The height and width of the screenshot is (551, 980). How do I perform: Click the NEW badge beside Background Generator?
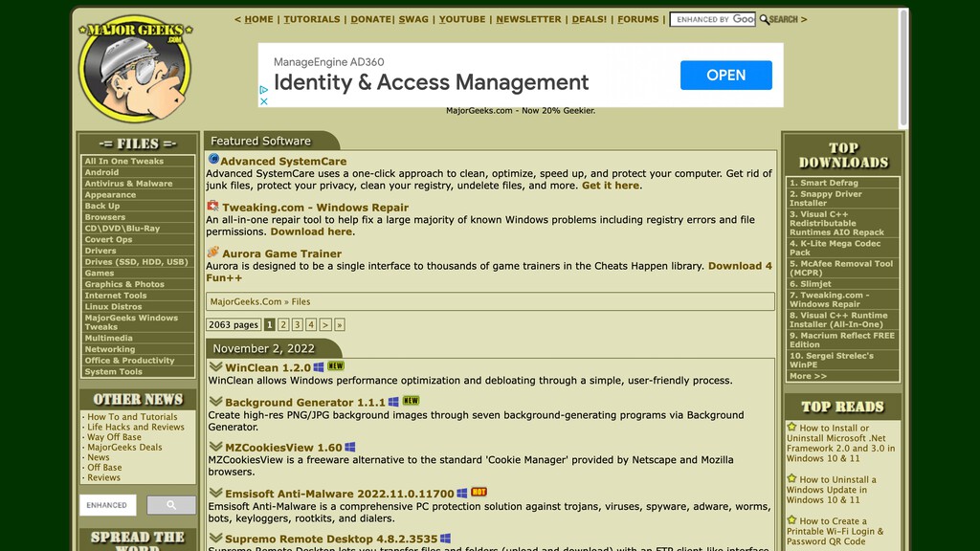pos(411,401)
